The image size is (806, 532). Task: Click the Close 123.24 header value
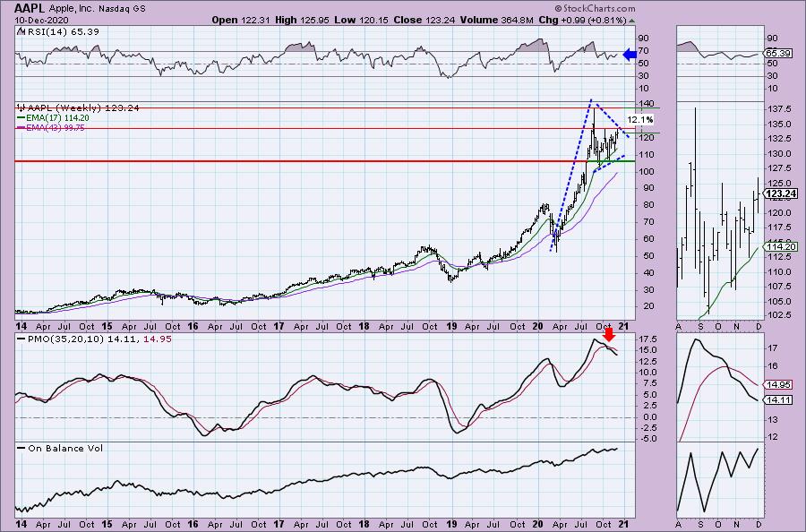click(x=424, y=20)
